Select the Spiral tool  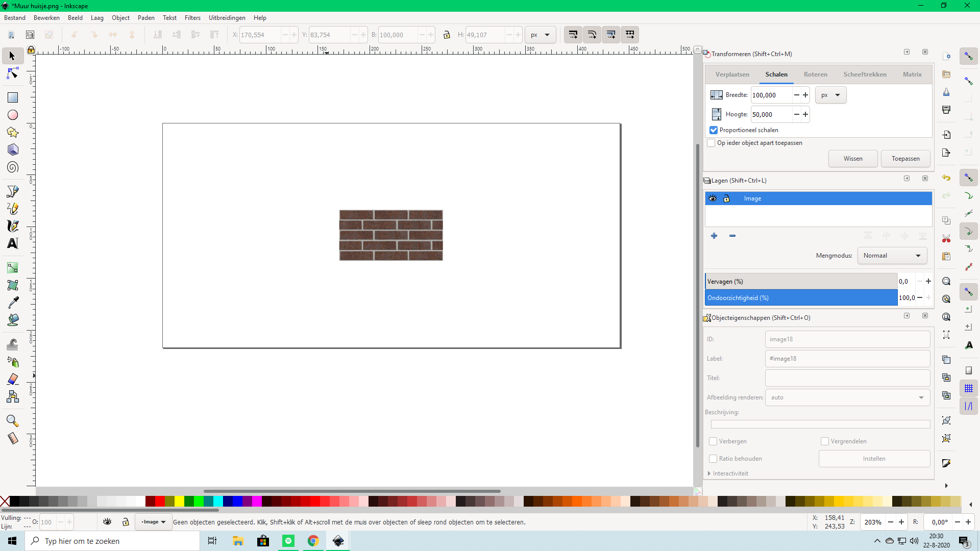(13, 167)
